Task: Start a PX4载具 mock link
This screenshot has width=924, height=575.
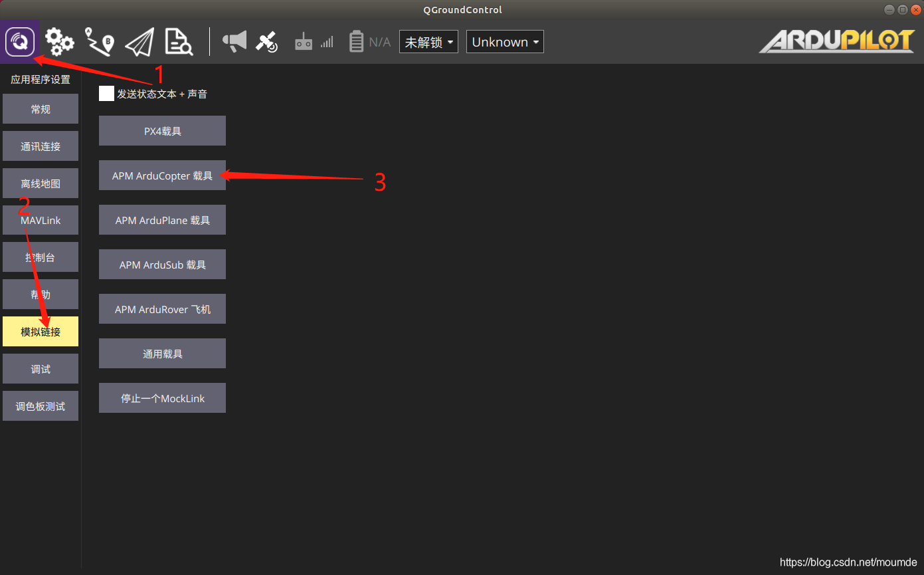Action: 162,131
